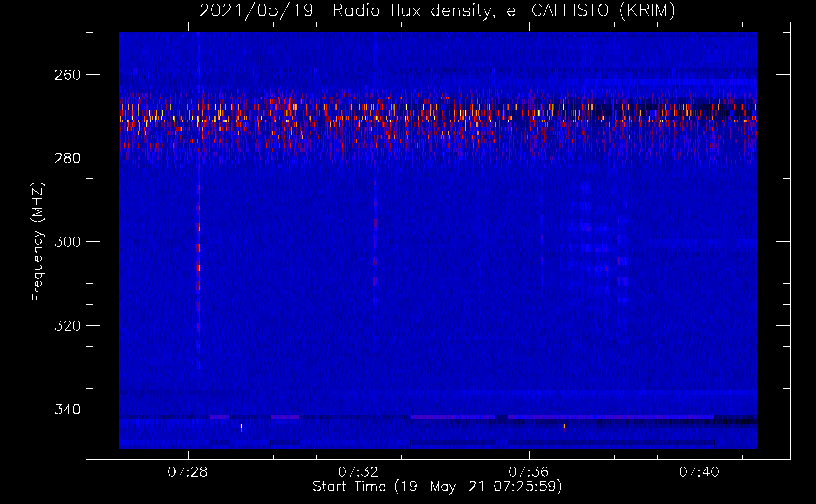Click the 300 frequency tick label
The height and width of the screenshot is (504, 816).
tap(67, 242)
